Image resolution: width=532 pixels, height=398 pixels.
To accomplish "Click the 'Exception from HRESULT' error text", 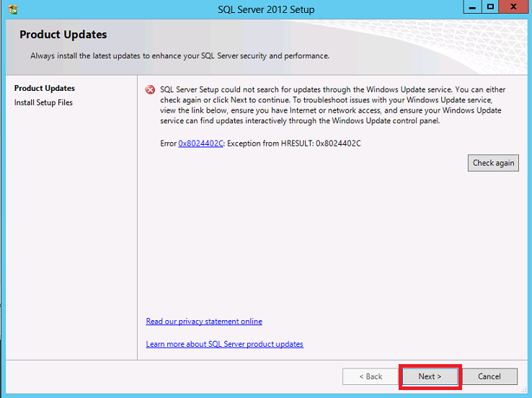I will (294, 143).
